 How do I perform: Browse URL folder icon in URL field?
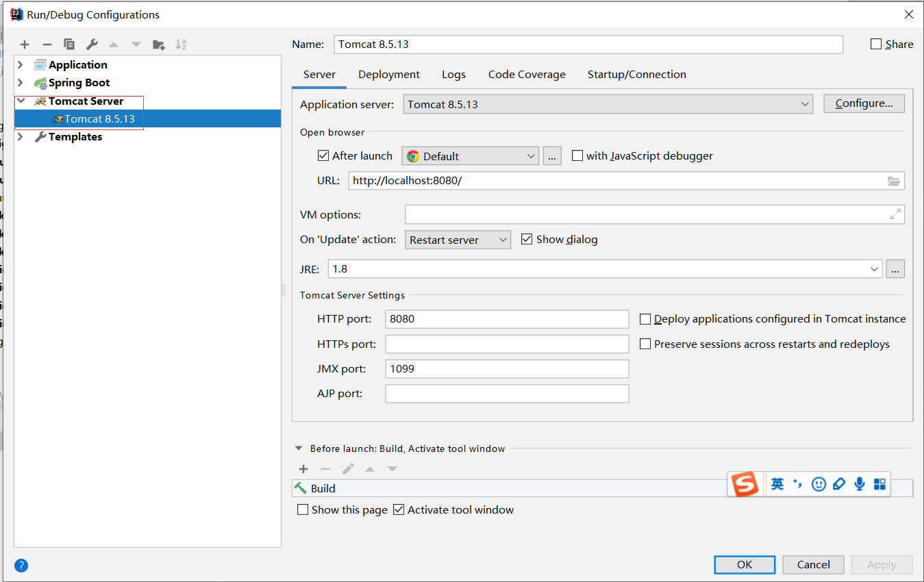894,181
